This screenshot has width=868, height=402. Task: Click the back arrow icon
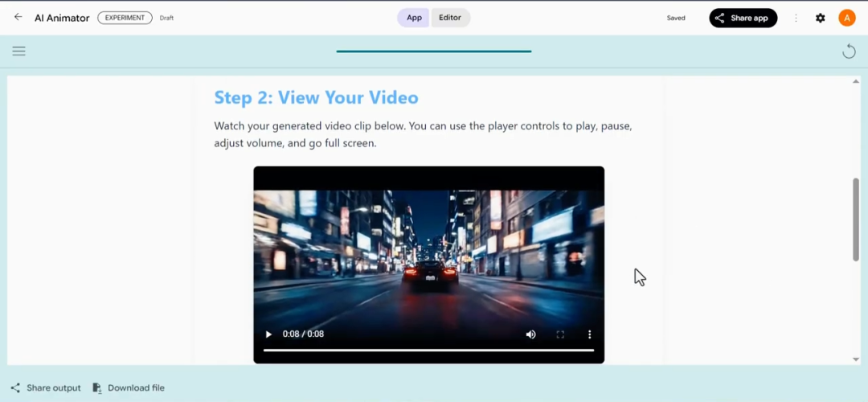coord(18,17)
